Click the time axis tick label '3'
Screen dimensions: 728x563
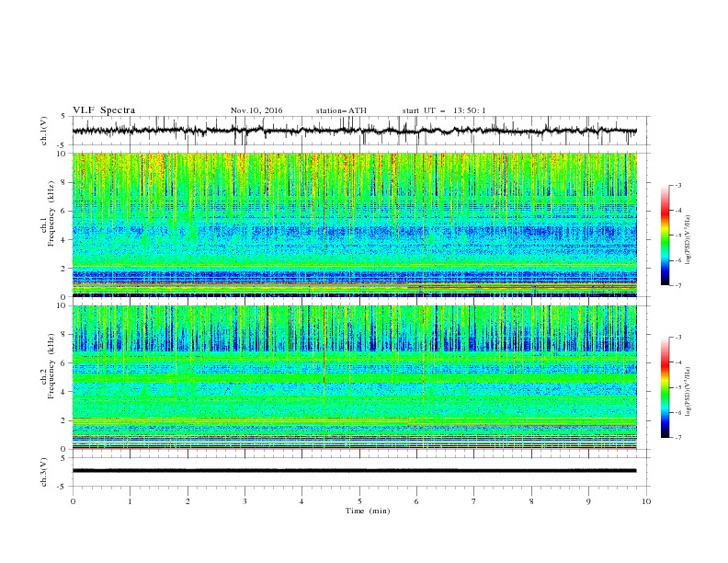(245, 501)
